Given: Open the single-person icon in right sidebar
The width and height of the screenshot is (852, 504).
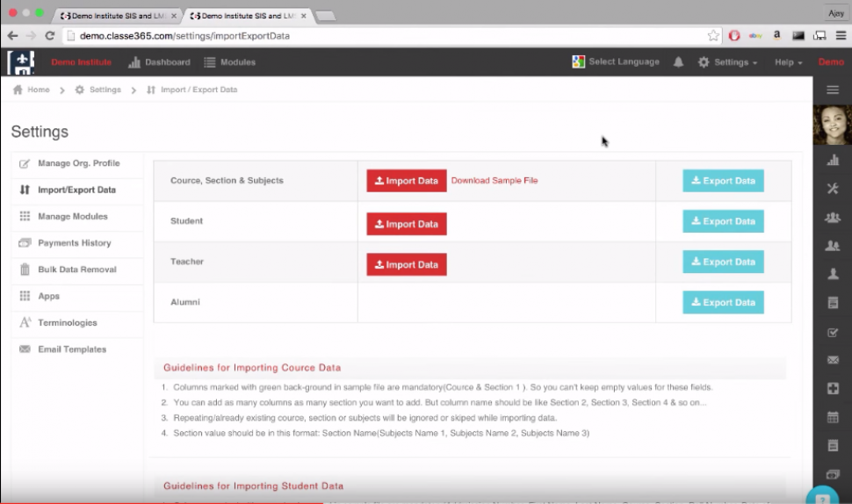Looking at the screenshot, I should (x=833, y=274).
